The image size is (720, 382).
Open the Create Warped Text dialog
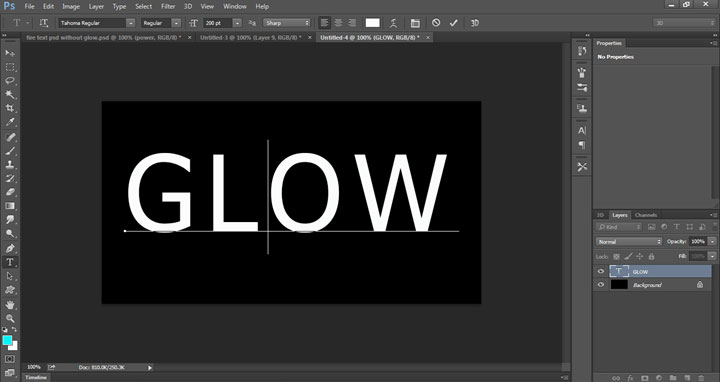[x=393, y=22]
